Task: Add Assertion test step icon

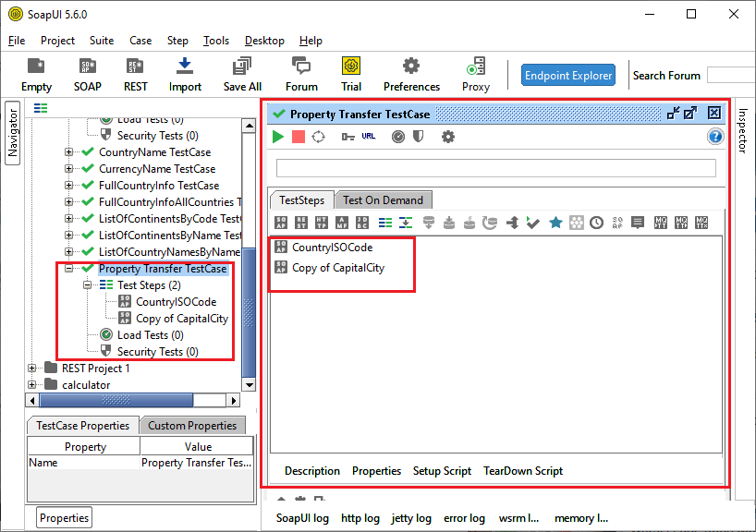Action: pos(576,223)
